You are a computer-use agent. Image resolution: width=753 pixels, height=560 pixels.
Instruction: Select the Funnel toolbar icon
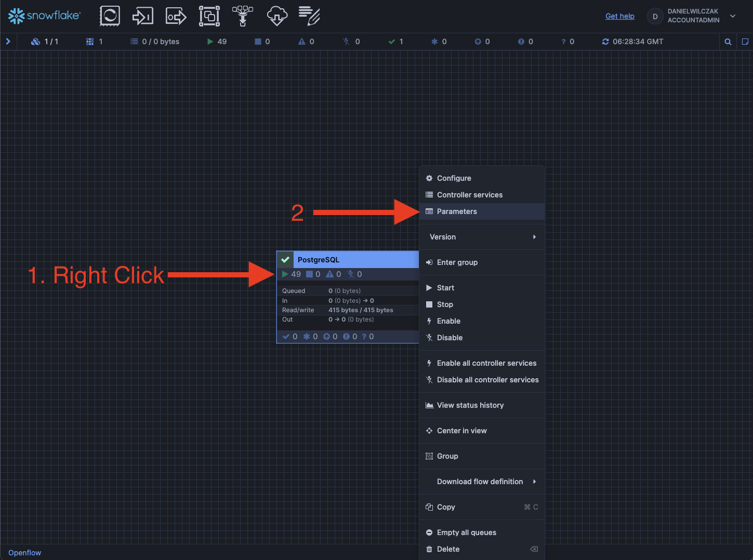[x=242, y=16]
